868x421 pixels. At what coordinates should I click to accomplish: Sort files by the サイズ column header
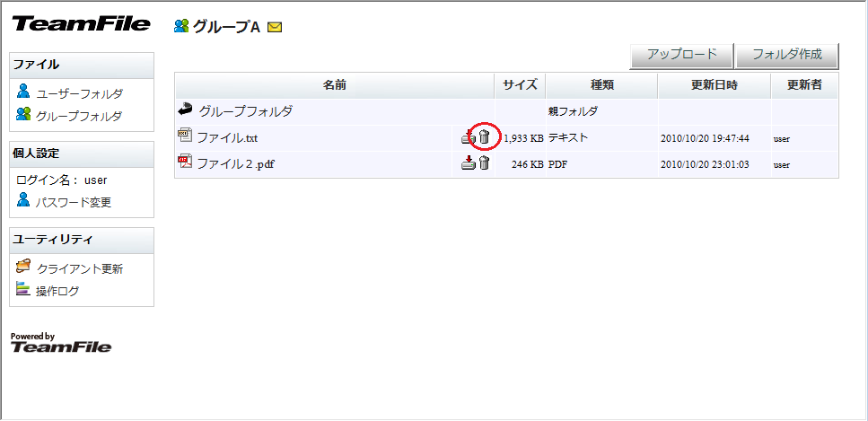coord(520,85)
